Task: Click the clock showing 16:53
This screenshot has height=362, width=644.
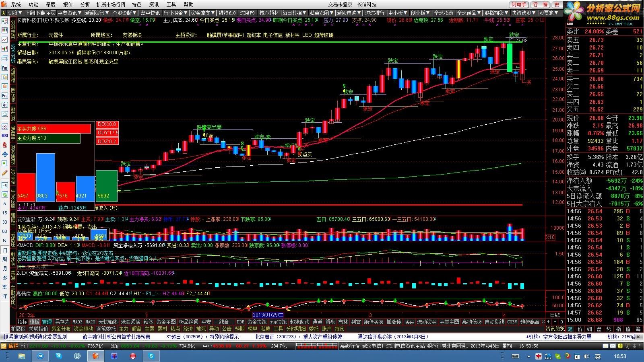Action: tap(620, 356)
